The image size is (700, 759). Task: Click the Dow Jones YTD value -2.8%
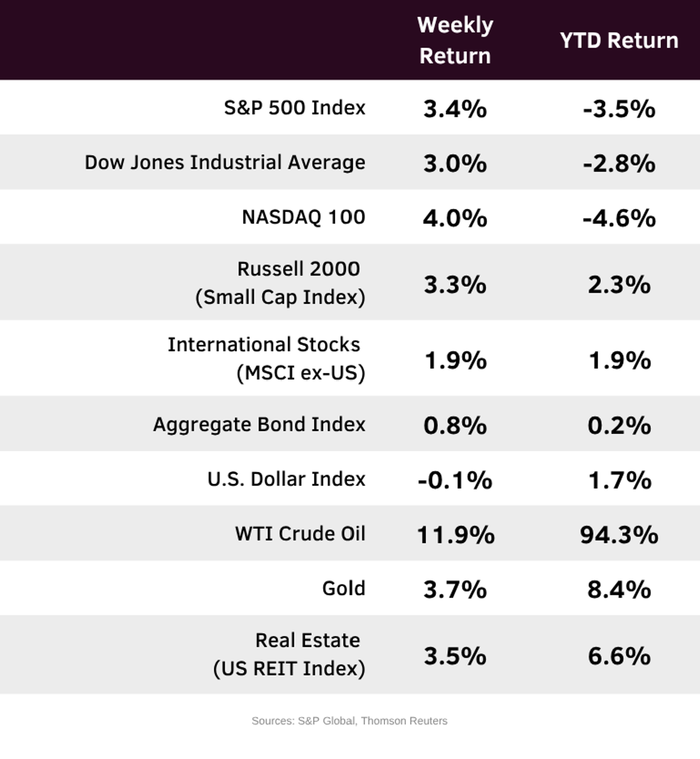(619, 163)
